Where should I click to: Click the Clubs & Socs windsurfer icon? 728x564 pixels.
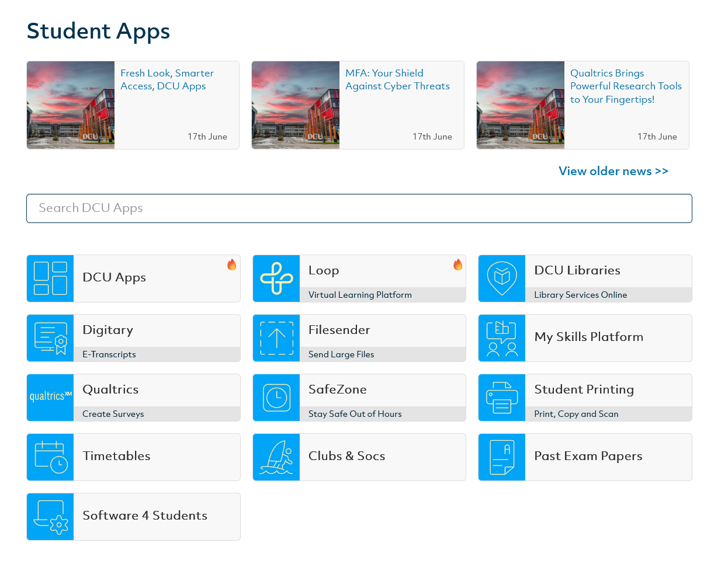pyautogui.click(x=276, y=457)
